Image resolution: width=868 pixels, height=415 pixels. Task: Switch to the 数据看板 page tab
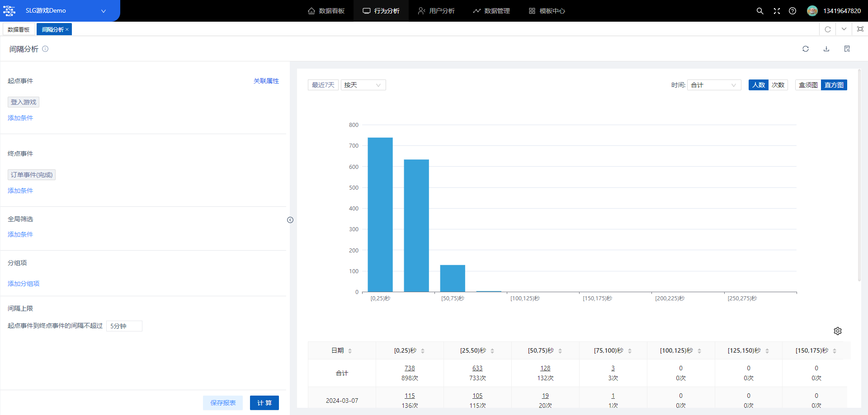pos(19,29)
